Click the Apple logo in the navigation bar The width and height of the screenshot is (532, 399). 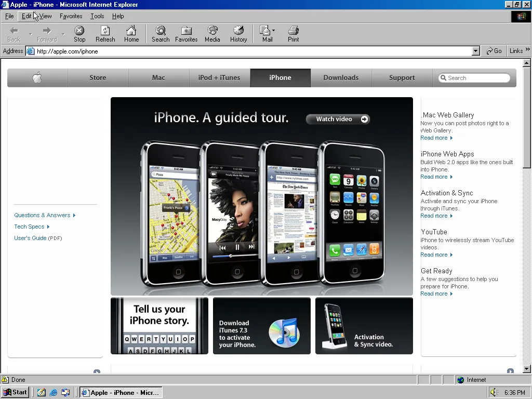tap(37, 77)
